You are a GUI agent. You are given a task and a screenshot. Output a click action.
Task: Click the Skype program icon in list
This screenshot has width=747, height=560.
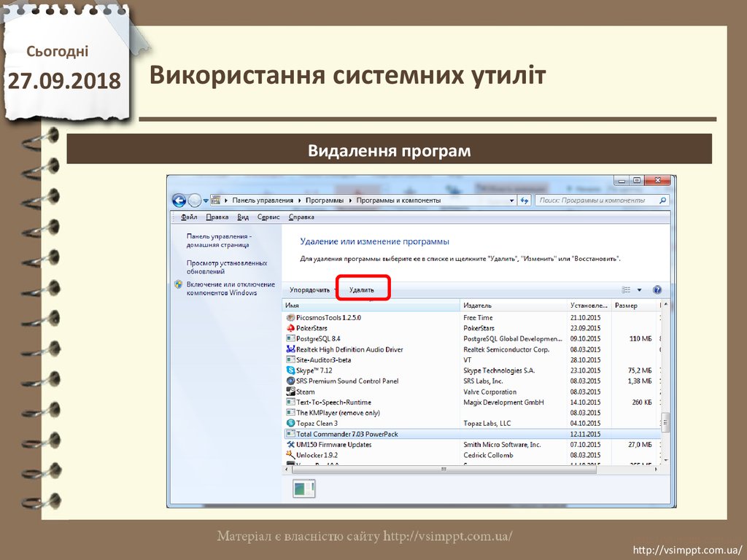(290, 370)
